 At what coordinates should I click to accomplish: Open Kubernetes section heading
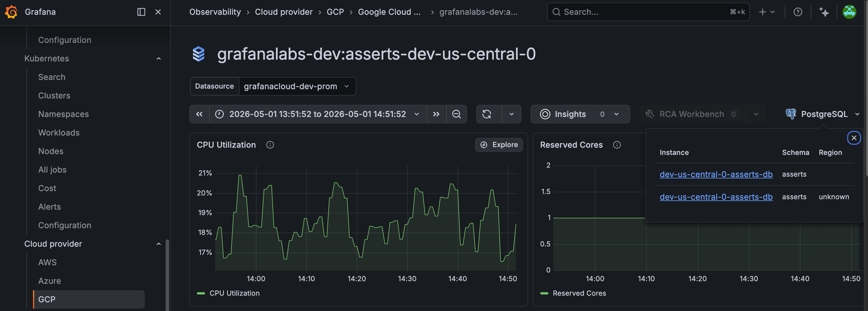click(x=47, y=58)
